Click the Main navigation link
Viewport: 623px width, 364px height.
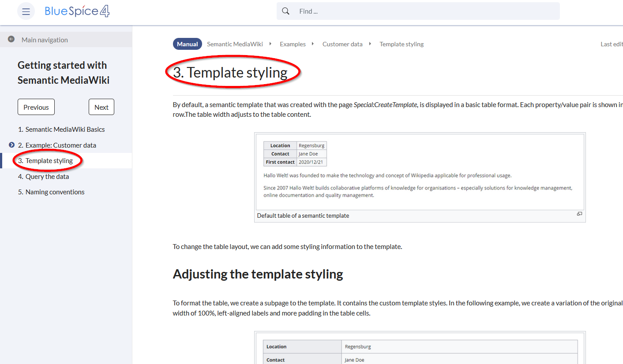45,40
